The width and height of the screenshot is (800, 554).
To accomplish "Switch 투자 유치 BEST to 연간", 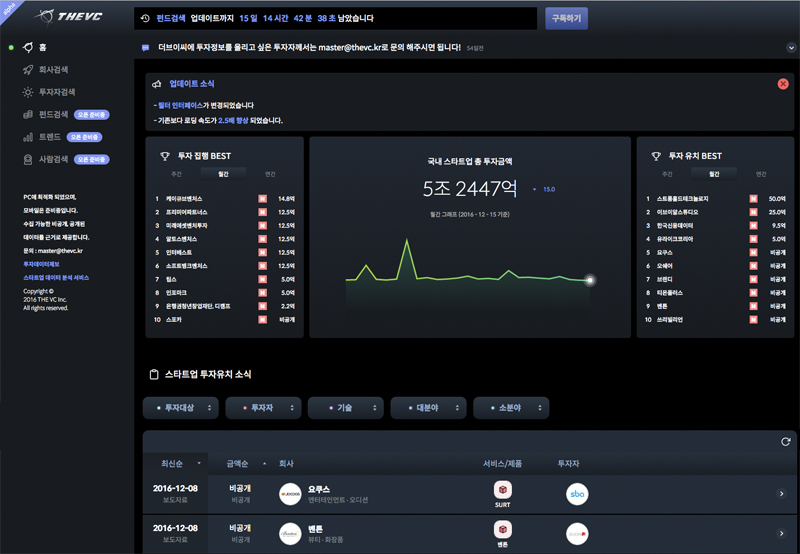I will click(761, 173).
